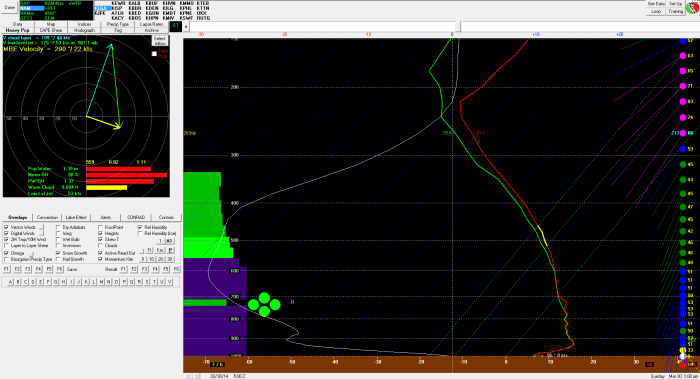Click the small button beside Digital Winds

tap(42, 233)
